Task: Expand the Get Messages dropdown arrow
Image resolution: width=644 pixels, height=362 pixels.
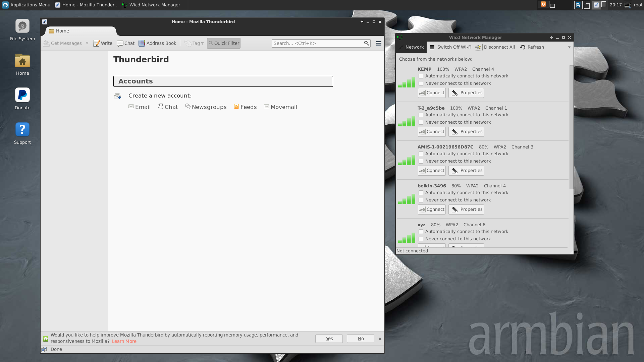Action: point(87,43)
